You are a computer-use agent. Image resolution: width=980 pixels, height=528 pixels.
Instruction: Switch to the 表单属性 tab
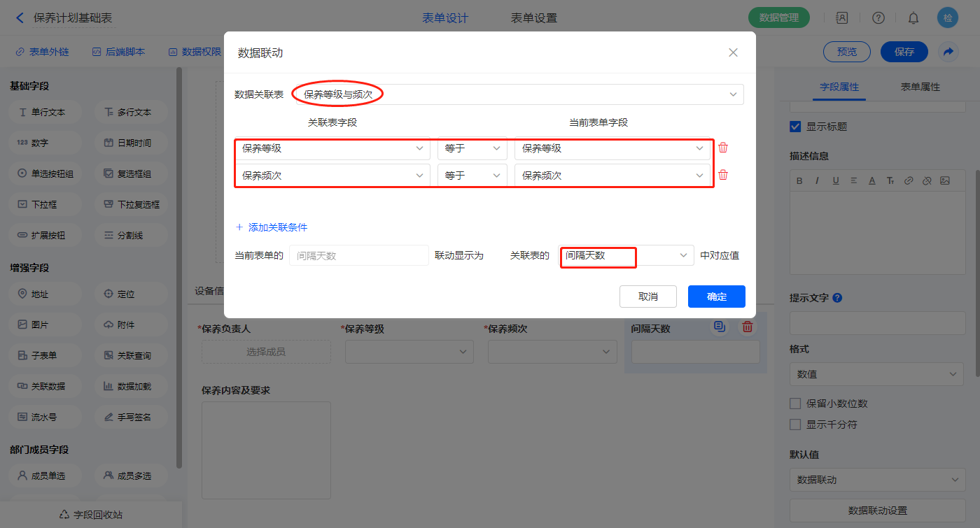[920, 87]
